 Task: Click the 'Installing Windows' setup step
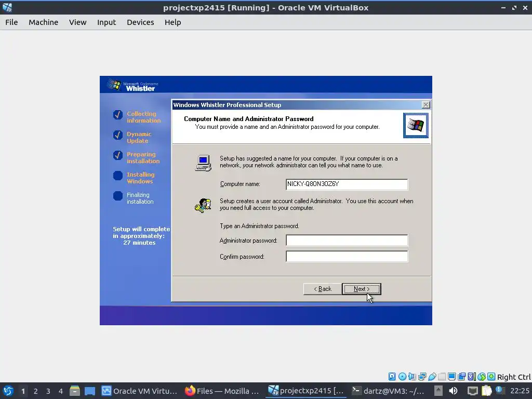click(x=140, y=178)
